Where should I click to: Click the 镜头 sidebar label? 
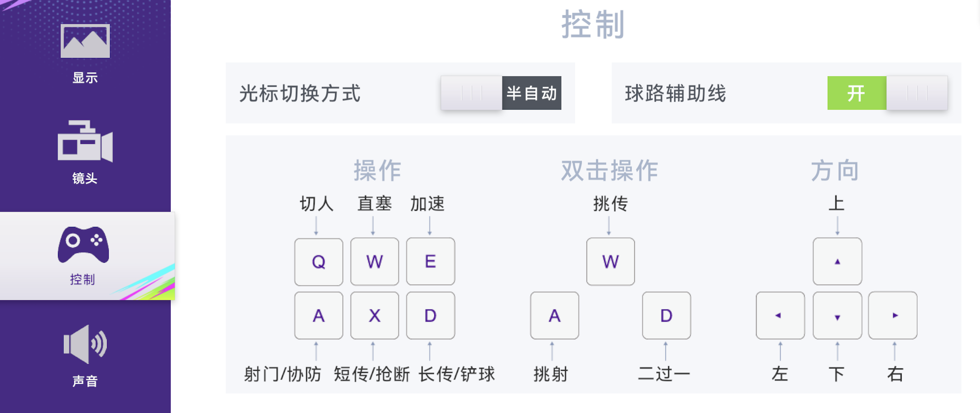[85, 178]
